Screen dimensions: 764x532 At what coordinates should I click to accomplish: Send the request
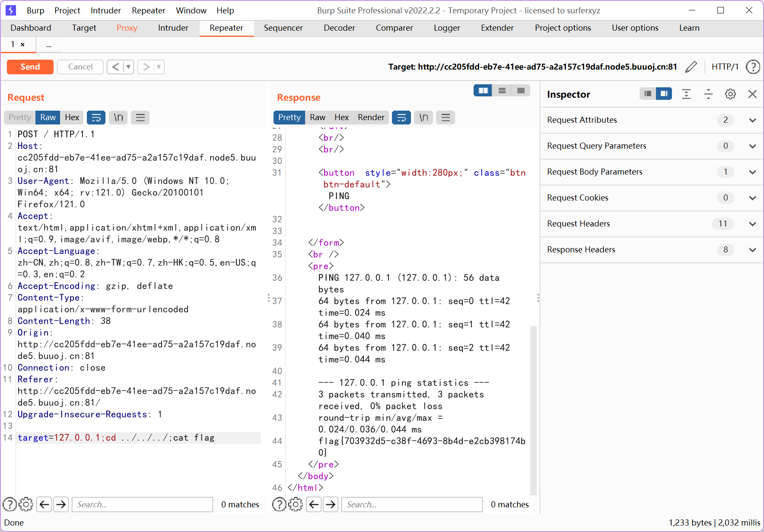point(30,67)
